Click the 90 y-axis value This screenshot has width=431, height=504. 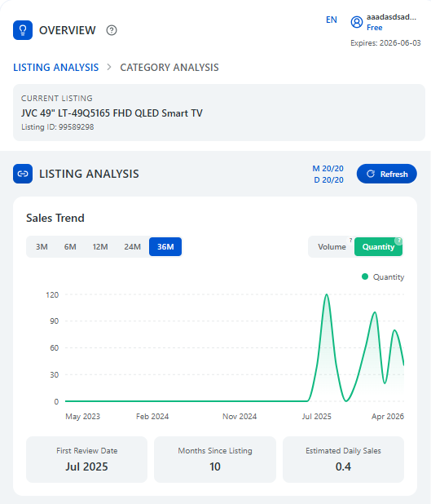click(x=55, y=321)
